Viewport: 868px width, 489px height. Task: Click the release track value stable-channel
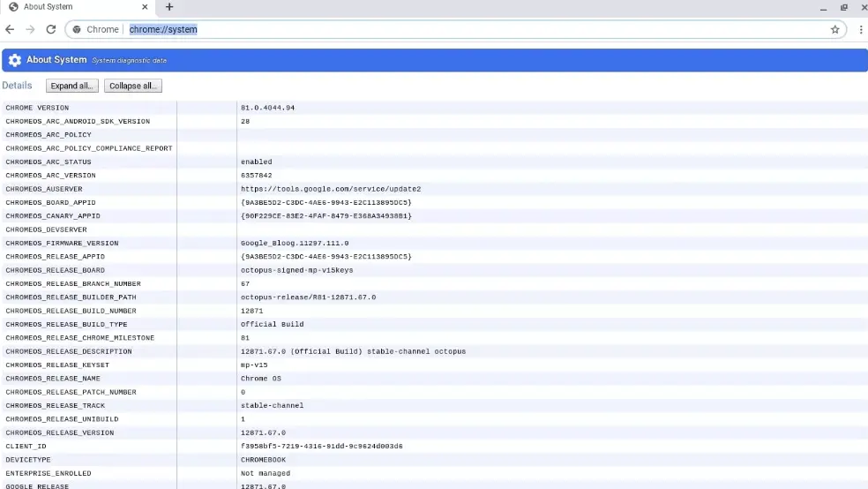pyautogui.click(x=273, y=406)
